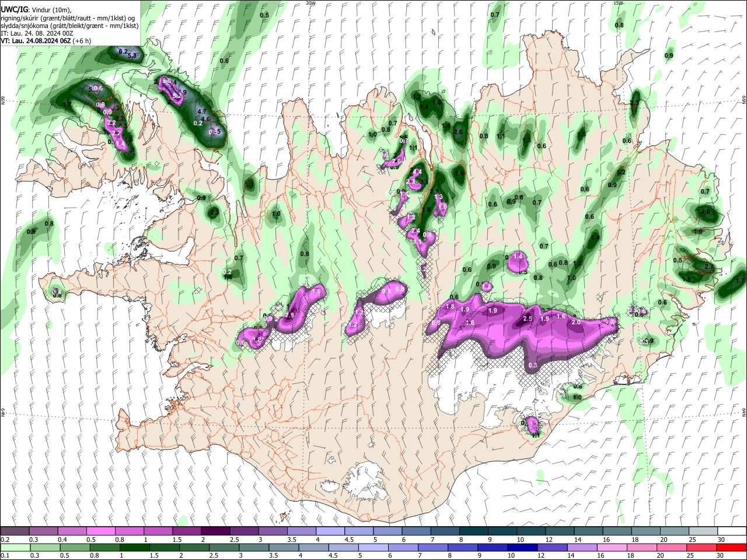Click the 15W longitude label

tap(618, 3)
